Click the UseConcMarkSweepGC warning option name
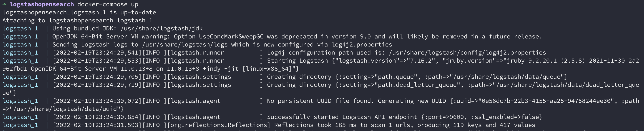 (231, 36)
